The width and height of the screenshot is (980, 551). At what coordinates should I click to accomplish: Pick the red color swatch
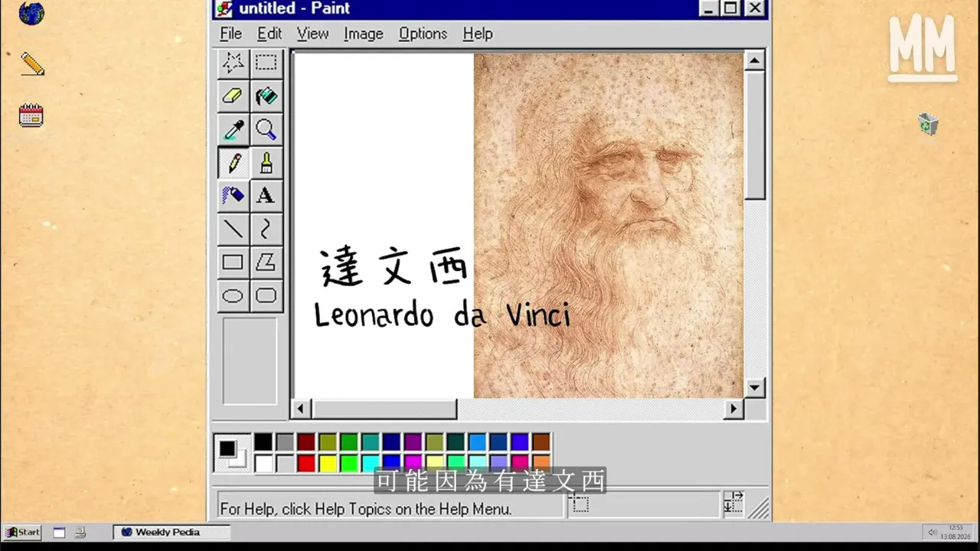(x=306, y=462)
